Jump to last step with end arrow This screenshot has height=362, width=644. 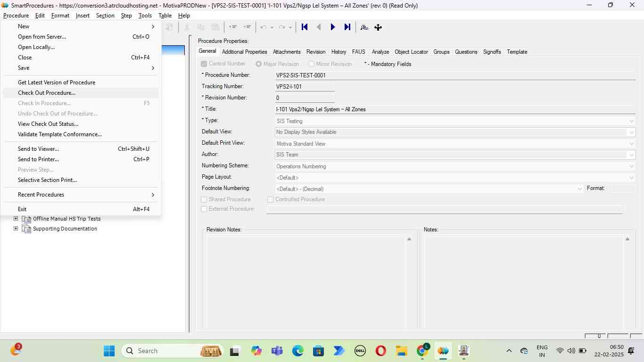347,27
